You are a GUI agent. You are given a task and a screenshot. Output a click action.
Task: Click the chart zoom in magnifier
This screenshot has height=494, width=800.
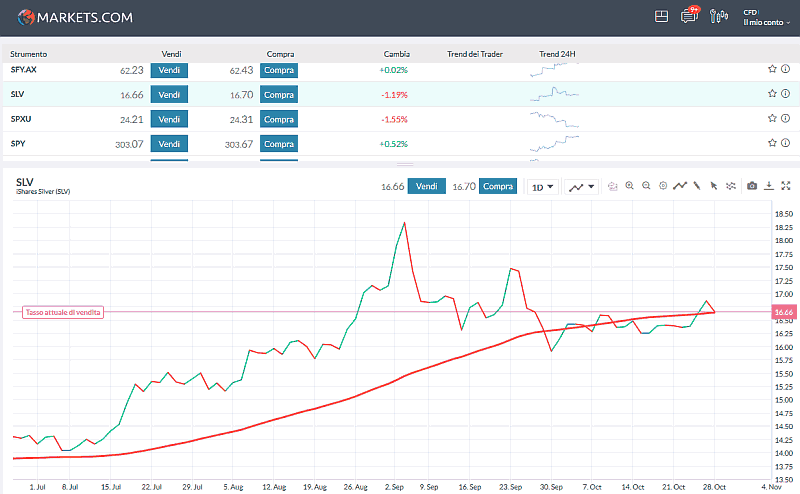coord(630,186)
